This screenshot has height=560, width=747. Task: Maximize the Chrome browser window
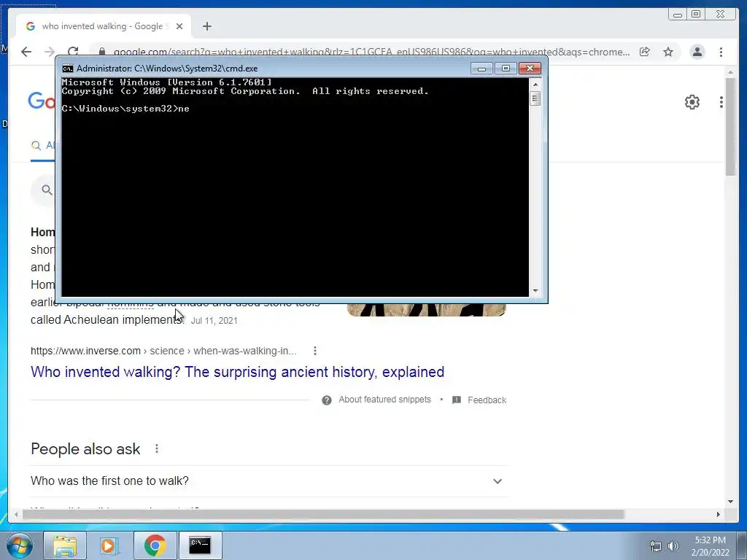click(695, 15)
